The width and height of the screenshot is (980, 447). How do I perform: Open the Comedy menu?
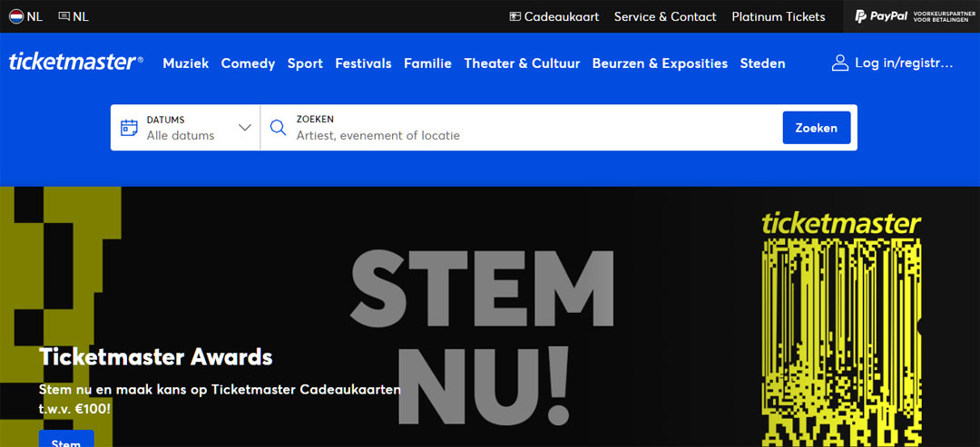[248, 63]
